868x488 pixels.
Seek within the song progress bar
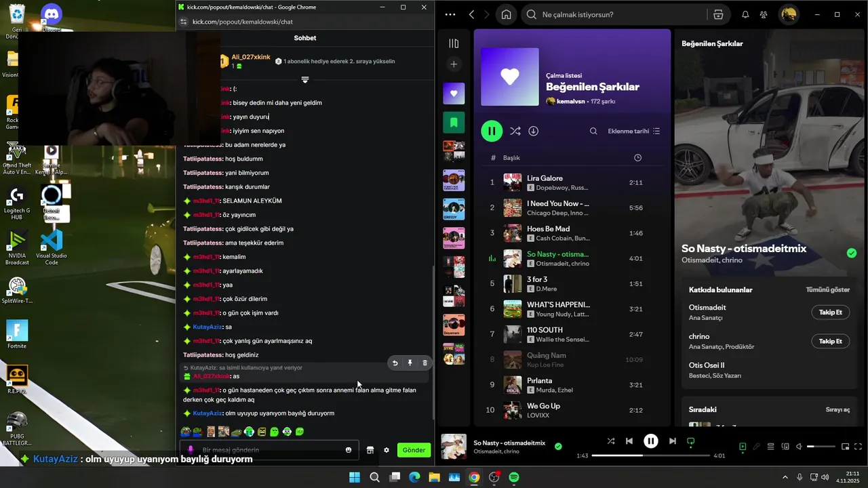click(650, 455)
